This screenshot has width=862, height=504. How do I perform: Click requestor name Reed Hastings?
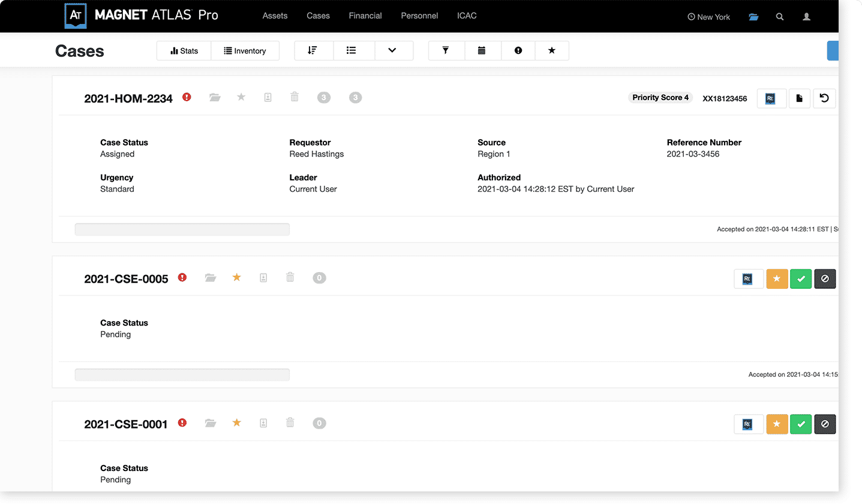pyautogui.click(x=317, y=154)
